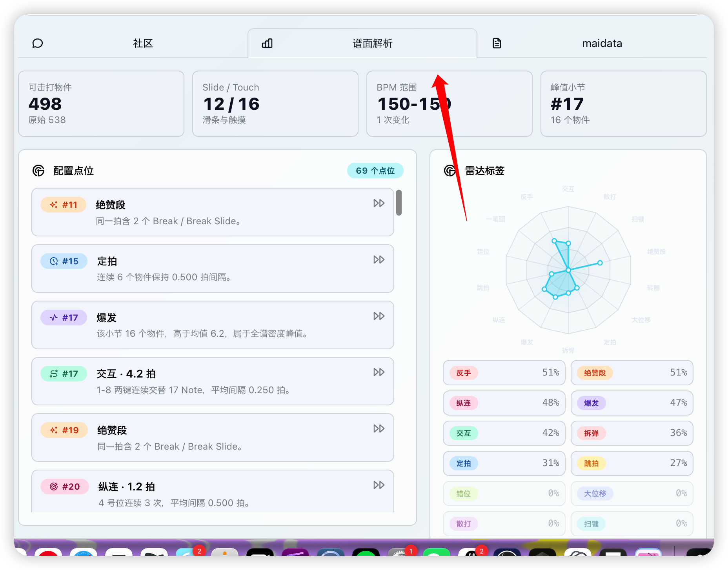Viewport: 728px width, 570px height.
Task: Click the radar icon beside 配置点位
Action: click(x=38, y=171)
